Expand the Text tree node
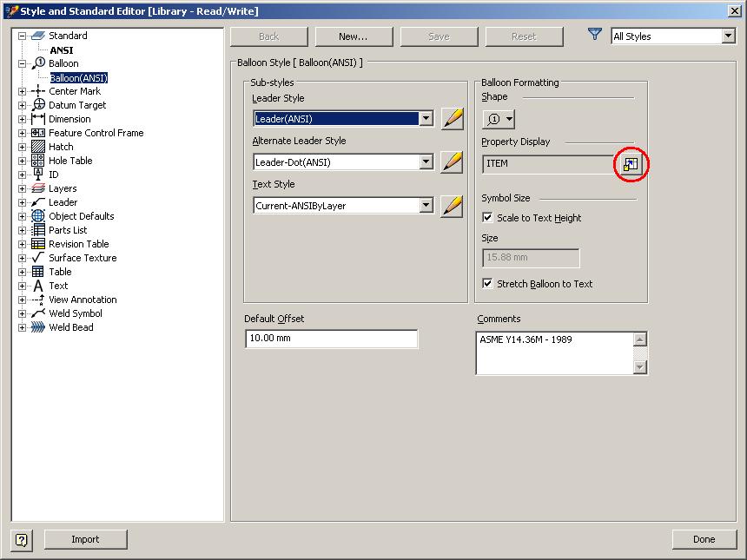 (22, 286)
